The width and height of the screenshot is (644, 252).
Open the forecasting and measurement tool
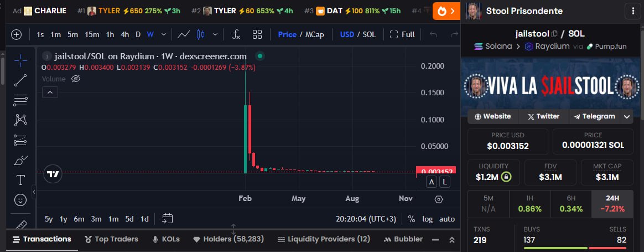click(20, 140)
